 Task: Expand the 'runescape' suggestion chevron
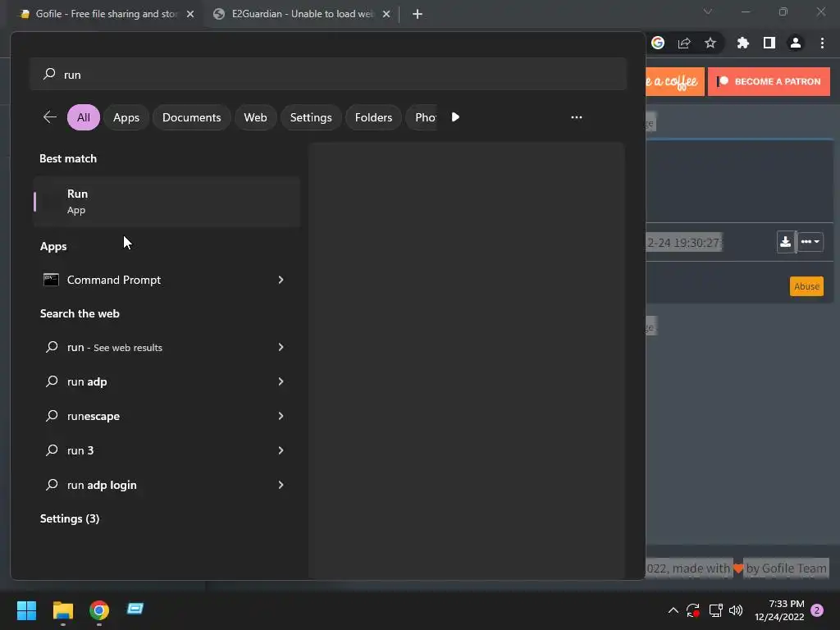click(281, 416)
